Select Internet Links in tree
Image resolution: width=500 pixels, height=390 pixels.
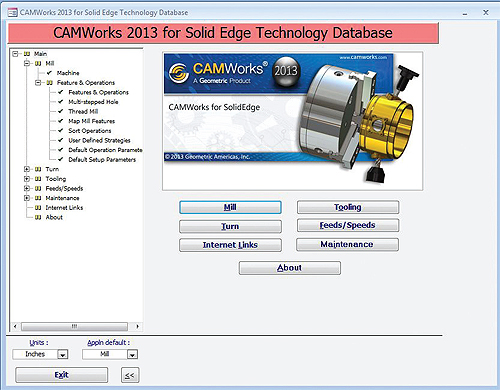click(x=64, y=208)
